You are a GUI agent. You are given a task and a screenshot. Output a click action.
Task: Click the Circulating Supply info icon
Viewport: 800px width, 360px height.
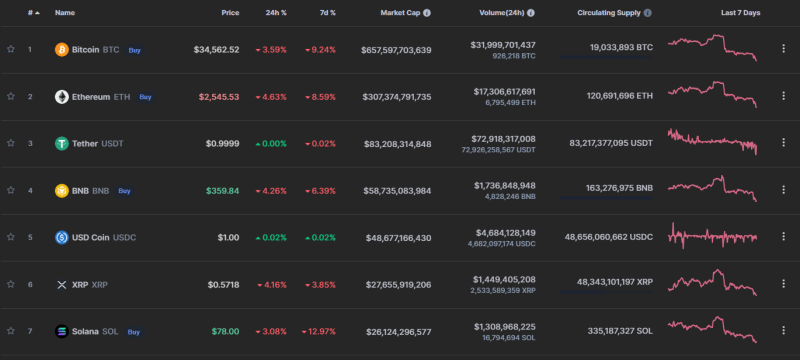(647, 13)
